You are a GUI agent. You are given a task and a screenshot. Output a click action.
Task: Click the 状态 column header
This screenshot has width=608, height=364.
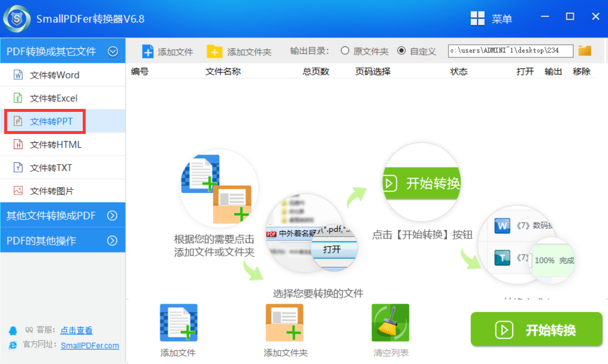(x=459, y=71)
